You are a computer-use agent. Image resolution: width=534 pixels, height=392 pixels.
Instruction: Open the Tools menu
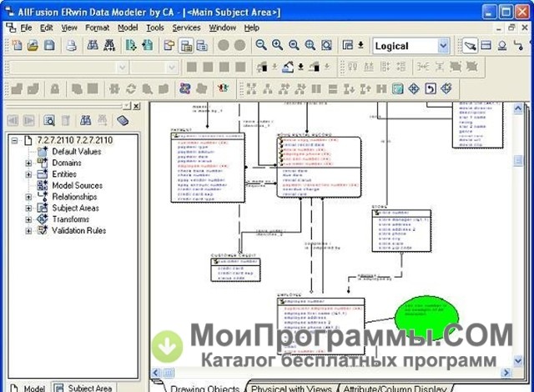(x=155, y=28)
